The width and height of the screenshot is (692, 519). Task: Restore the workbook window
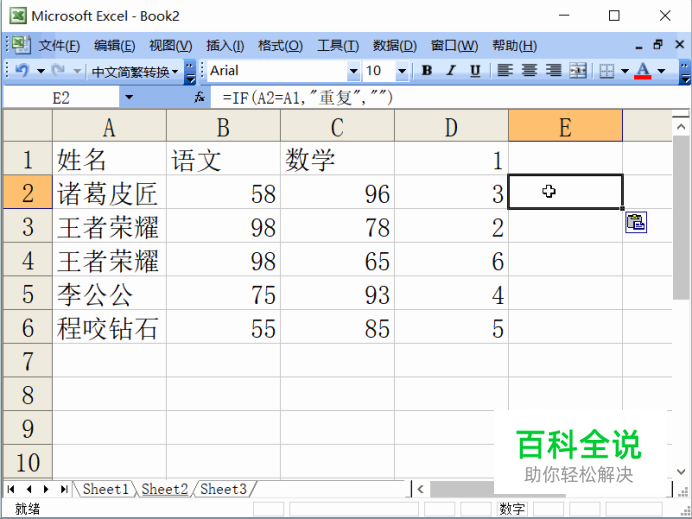(x=658, y=45)
